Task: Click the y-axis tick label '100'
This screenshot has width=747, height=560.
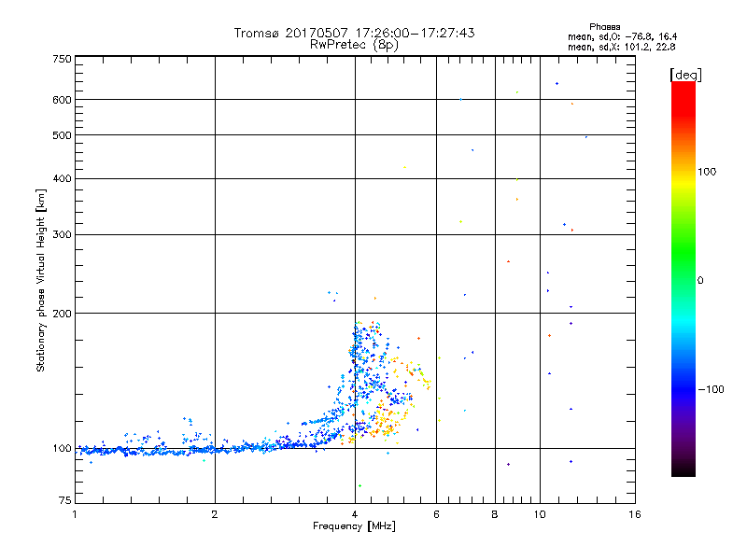Action: point(62,448)
